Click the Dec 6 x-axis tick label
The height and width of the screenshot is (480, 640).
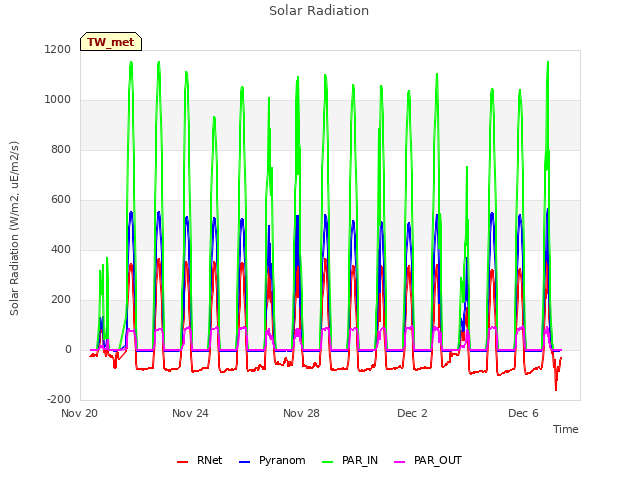[x=523, y=413]
